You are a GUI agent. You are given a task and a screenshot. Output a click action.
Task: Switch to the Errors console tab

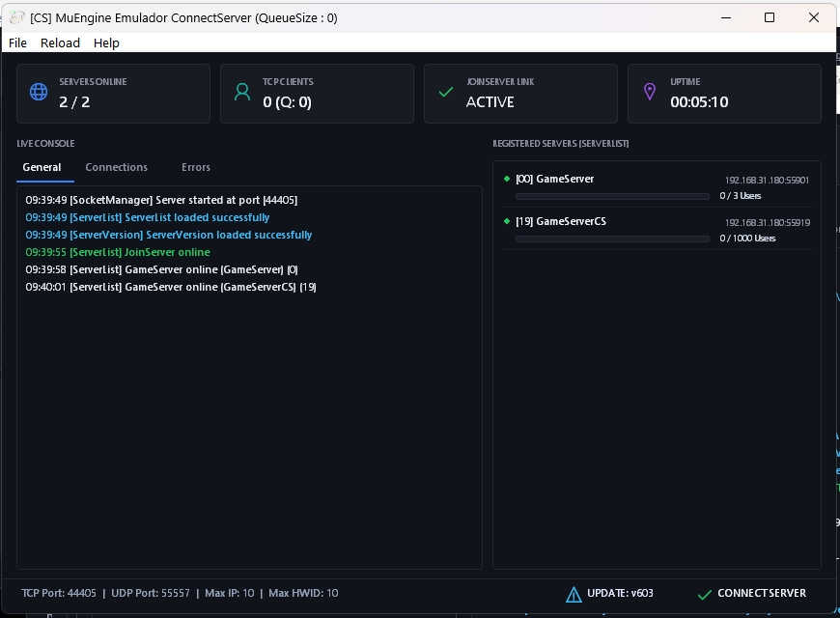coord(196,167)
